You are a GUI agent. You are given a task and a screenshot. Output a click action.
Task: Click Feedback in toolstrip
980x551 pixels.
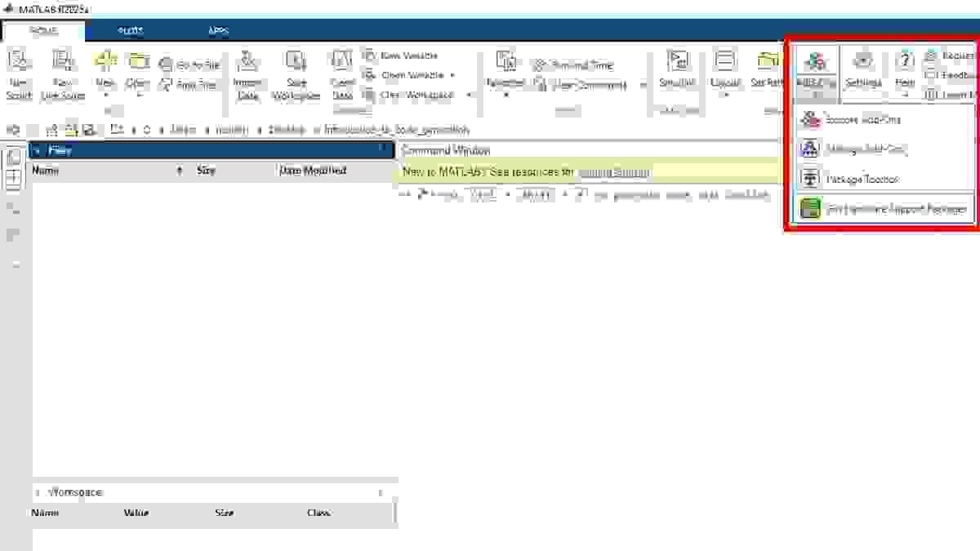[x=951, y=75]
